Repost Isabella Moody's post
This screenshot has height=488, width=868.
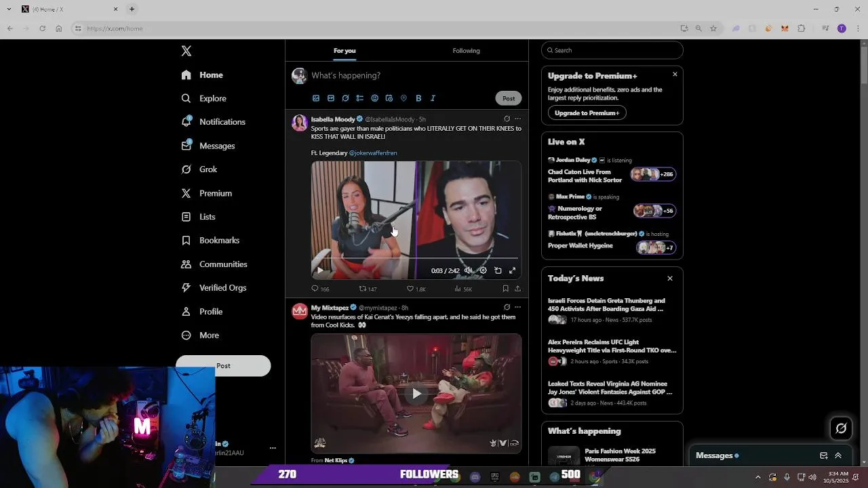pos(368,289)
